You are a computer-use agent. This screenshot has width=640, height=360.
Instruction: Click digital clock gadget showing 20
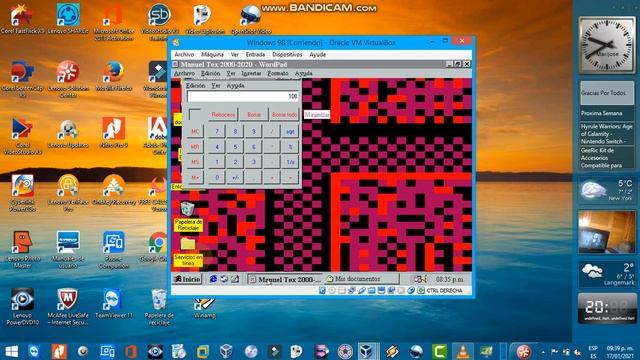click(607, 308)
